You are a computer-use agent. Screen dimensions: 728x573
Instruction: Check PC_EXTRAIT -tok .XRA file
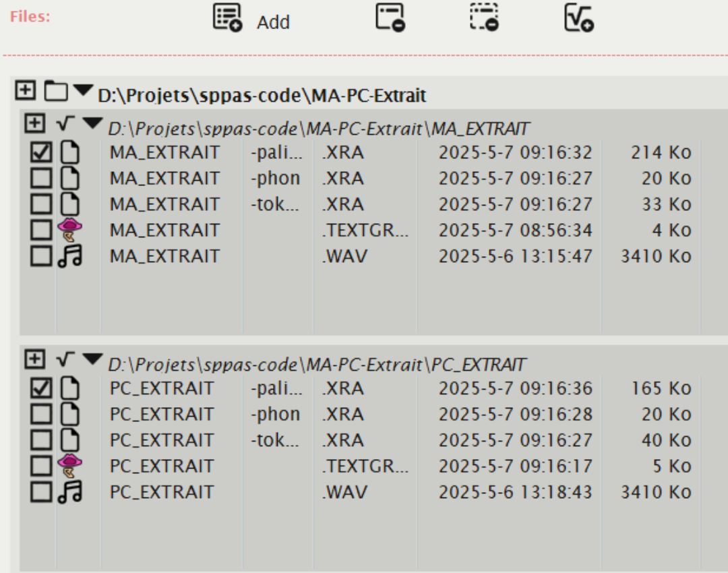point(41,440)
